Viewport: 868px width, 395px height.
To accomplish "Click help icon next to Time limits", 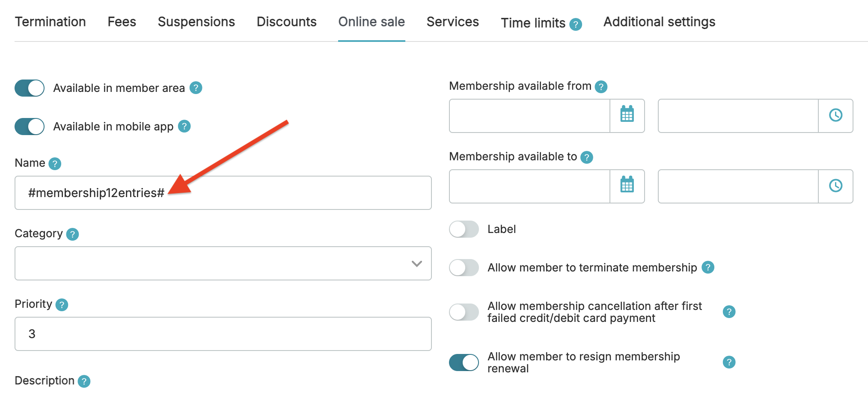I will click(x=576, y=24).
